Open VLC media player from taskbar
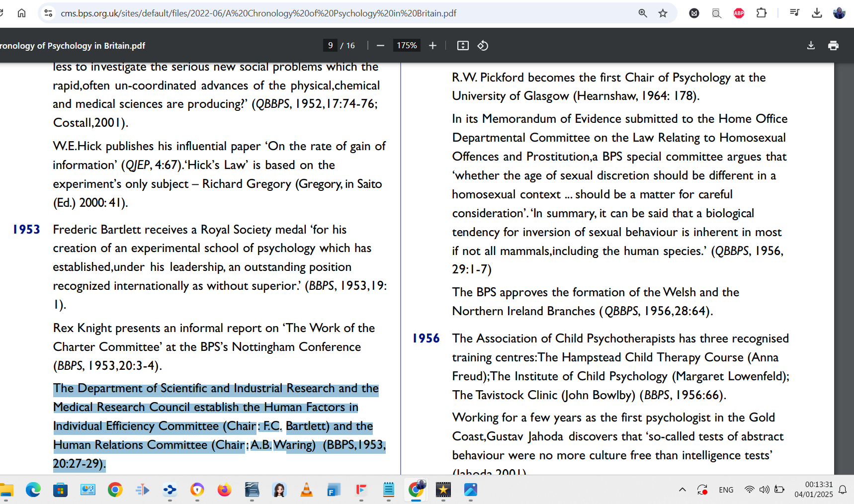This screenshot has height=504, width=854. 307,490
